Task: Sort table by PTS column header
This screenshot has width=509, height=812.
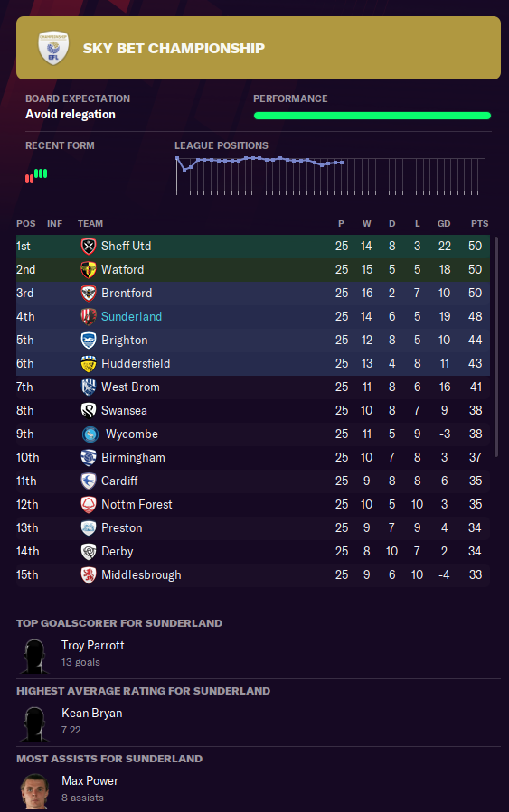Action: [x=479, y=224]
